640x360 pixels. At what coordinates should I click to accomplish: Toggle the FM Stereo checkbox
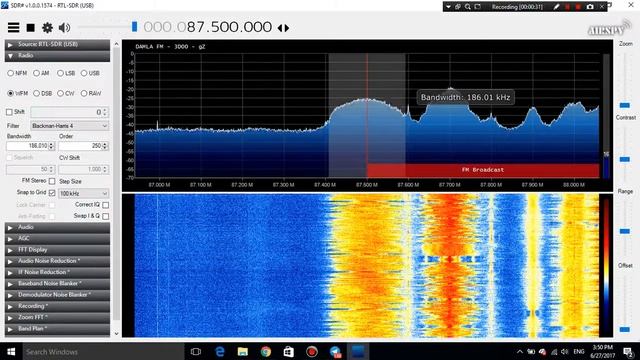[52, 181]
